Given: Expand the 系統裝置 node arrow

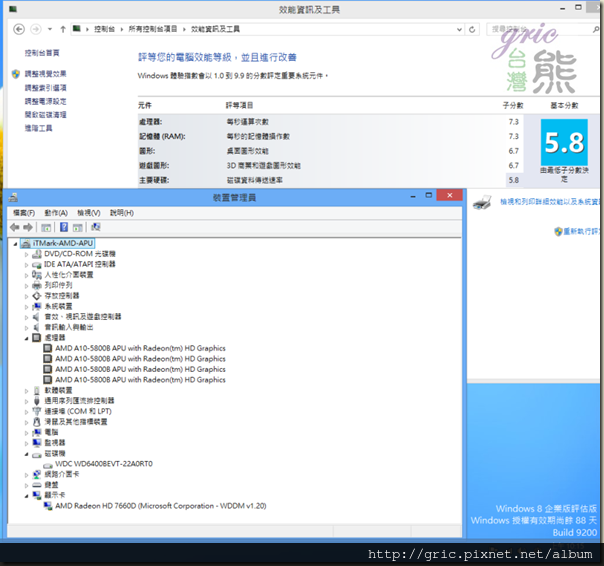Looking at the screenshot, I should 26,307.
